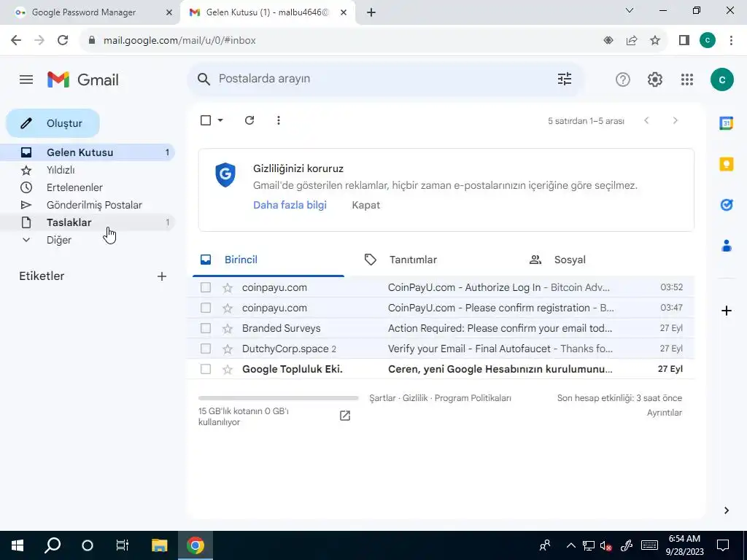Open the Gelen Kutusu folder
The height and width of the screenshot is (560, 747).
(x=88, y=152)
